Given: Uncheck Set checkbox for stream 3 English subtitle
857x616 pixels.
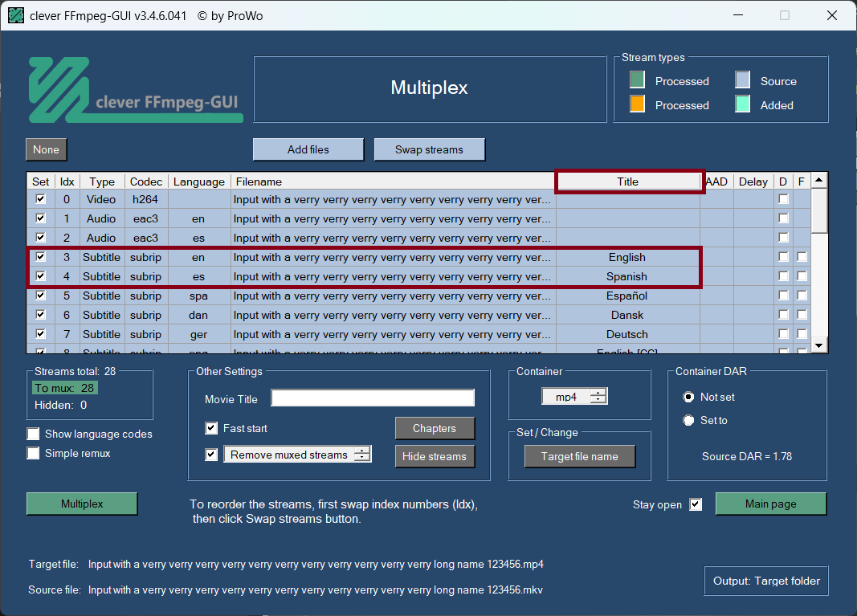Looking at the screenshot, I should tap(40, 256).
